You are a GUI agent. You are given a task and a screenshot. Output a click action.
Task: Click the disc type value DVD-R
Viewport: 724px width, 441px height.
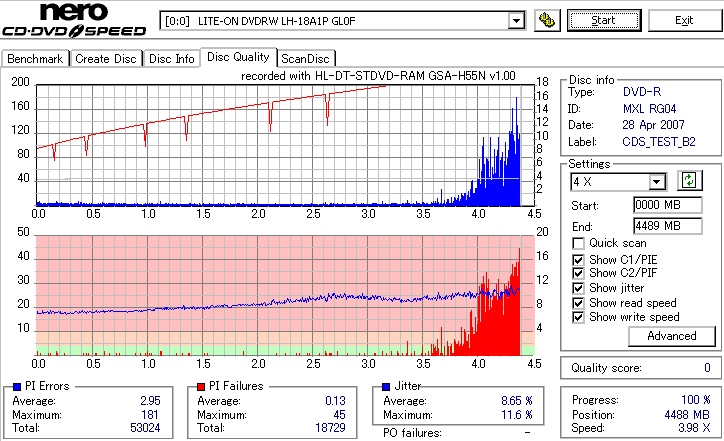coord(641,92)
